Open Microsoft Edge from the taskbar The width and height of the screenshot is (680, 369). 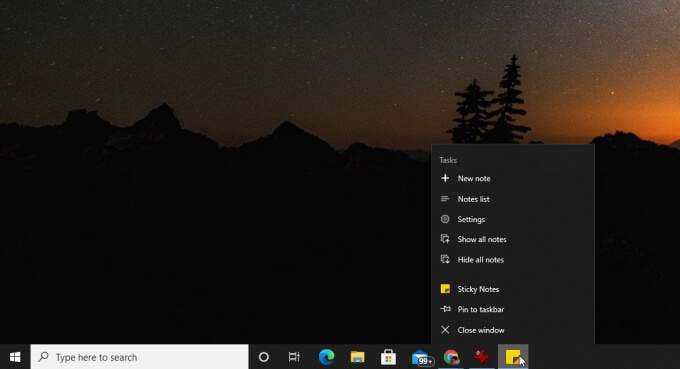coord(327,357)
